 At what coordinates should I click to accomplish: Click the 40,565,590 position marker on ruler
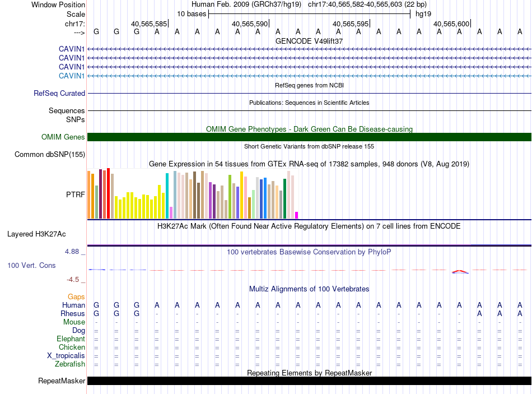[x=250, y=24]
